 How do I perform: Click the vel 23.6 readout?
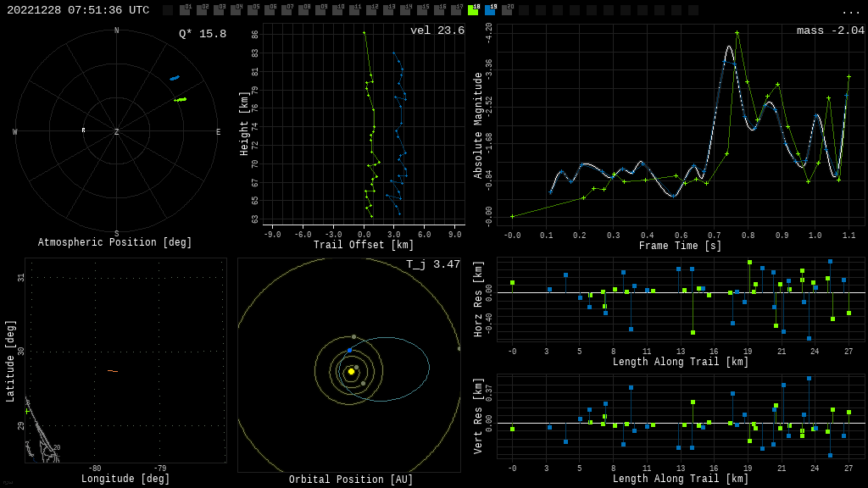pos(437,31)
